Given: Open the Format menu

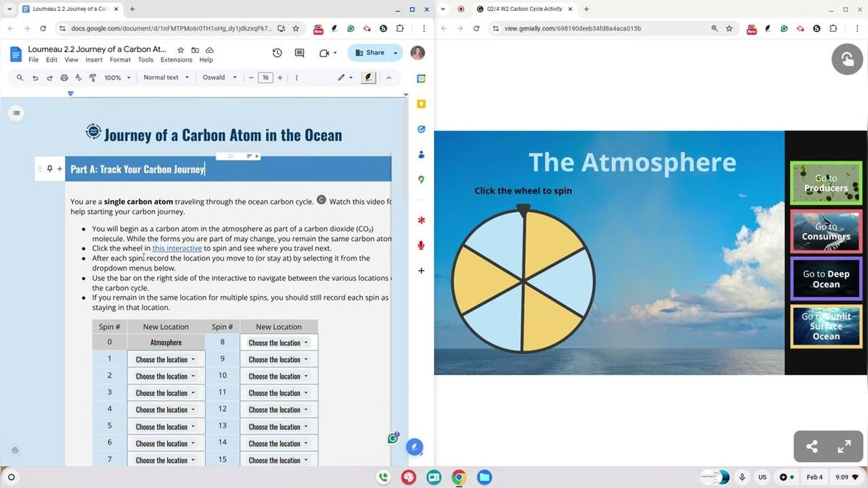Looking at the screenshot, I should (x=120, y=59).
